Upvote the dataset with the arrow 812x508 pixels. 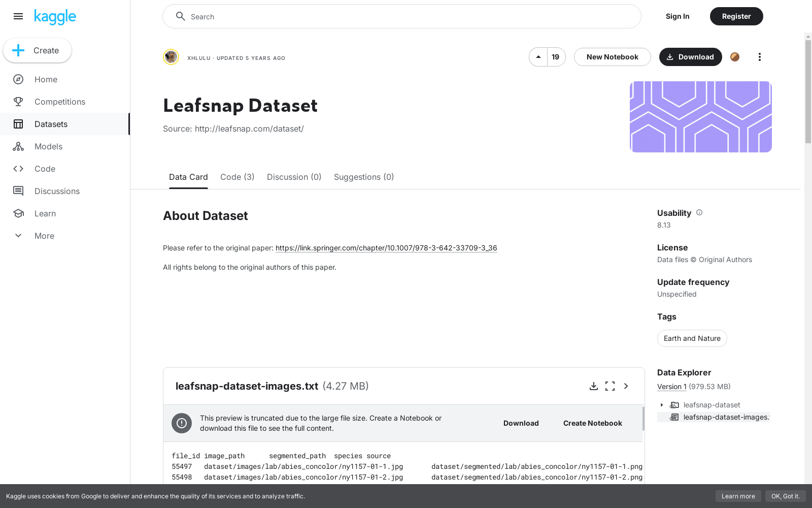click(x=538, y=57)
